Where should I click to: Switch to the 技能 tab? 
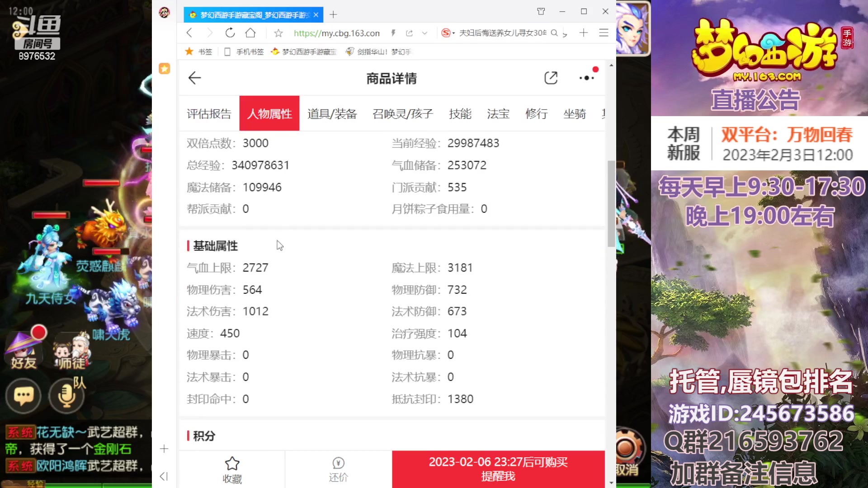click(460, 114)
